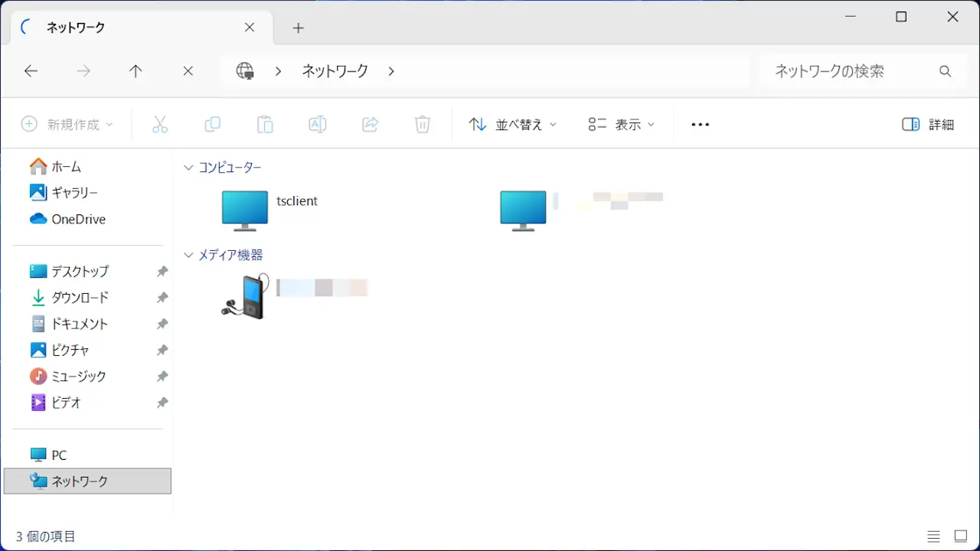980x551 pixels.
Task: Add a new tab with plus button
Action: click(x=299, y=28)
